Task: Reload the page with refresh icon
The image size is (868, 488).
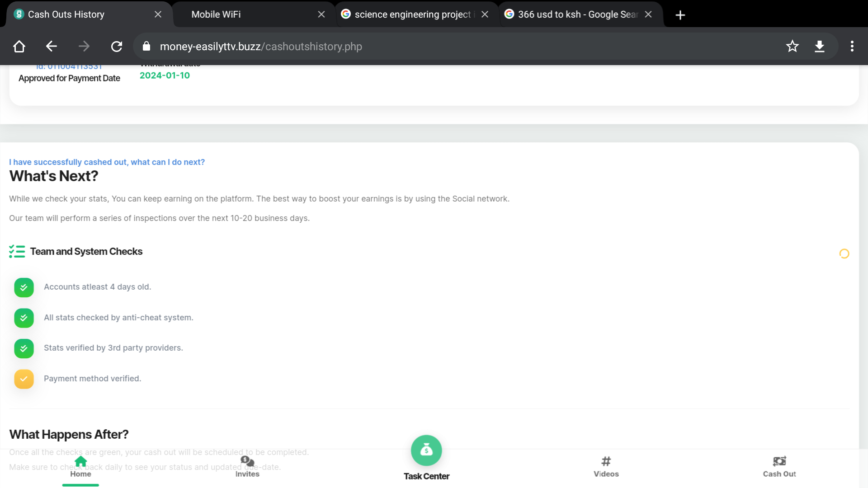Action: [x=117, y=46]
